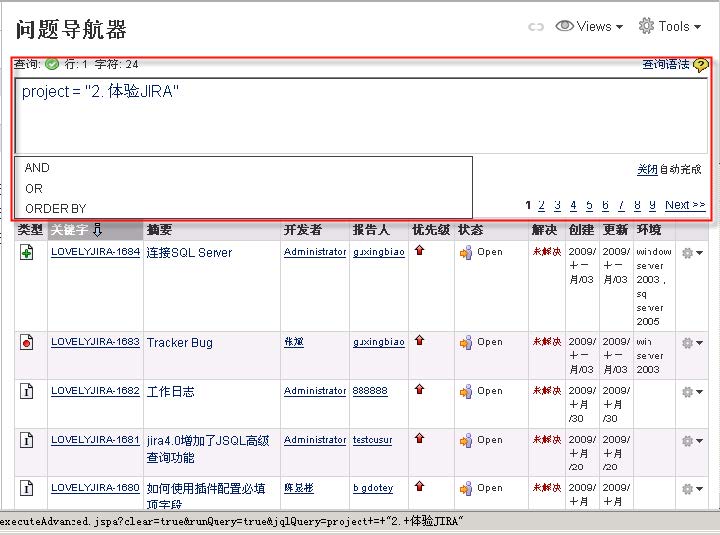
Task: Click the new feature type icon for LOVELYJIRA-1684
Action: pos(27,252)
